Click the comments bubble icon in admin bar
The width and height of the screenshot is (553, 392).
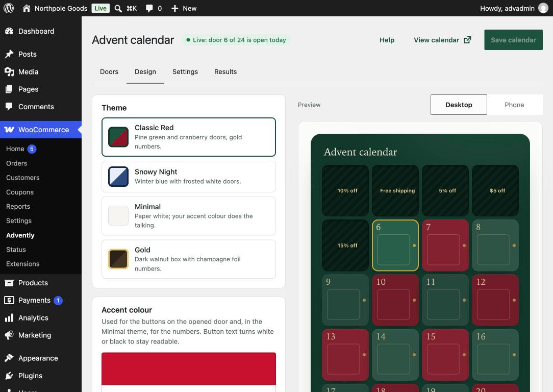coord(149,9)
